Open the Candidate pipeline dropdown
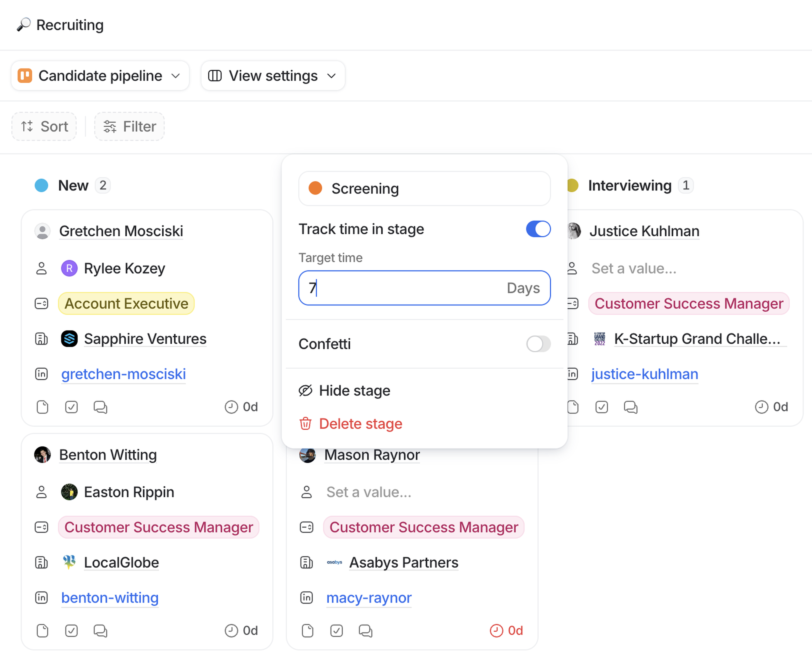The image size is (812, 668). click(x=100, y=75)
